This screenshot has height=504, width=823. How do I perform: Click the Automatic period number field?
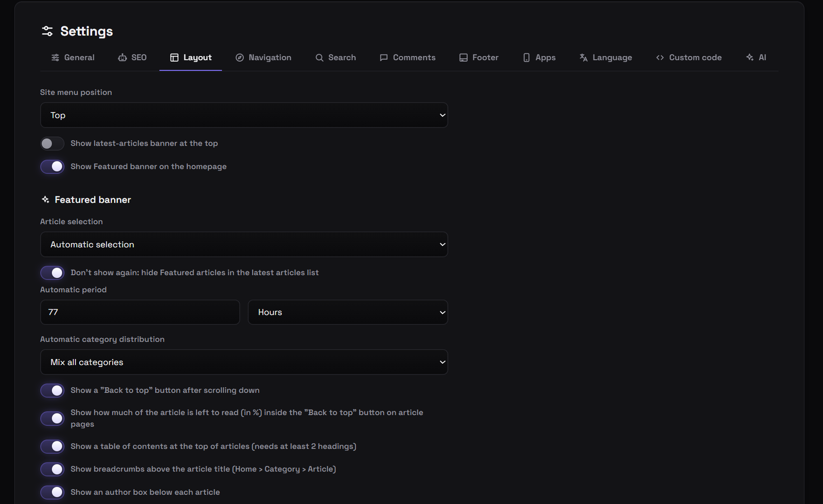(140, 312)
